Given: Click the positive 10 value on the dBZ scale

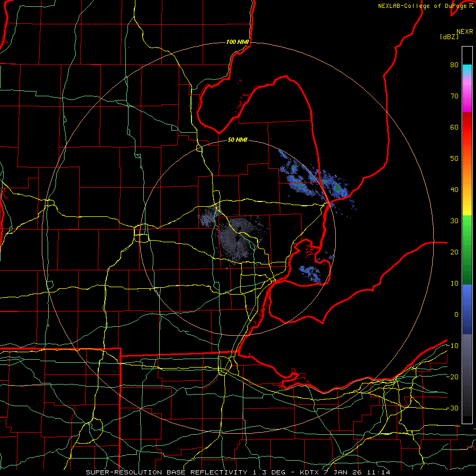Looking at the screenshot, I should [454, 283].
